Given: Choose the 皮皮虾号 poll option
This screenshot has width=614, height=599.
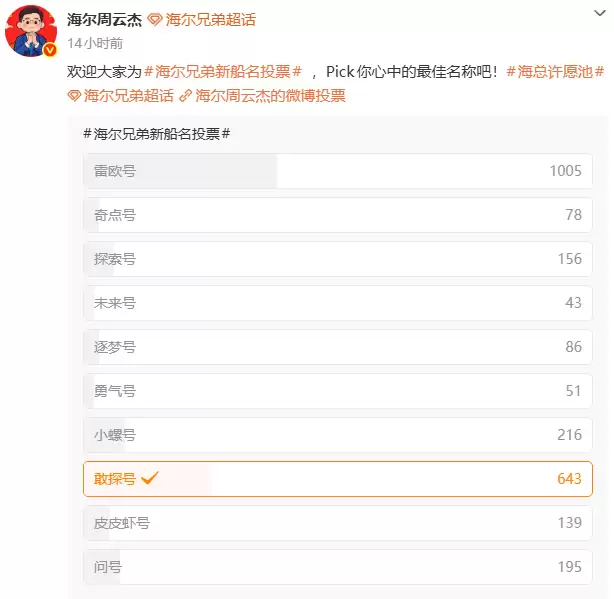Looking at the screenshot, I should [x=337, y=523].
